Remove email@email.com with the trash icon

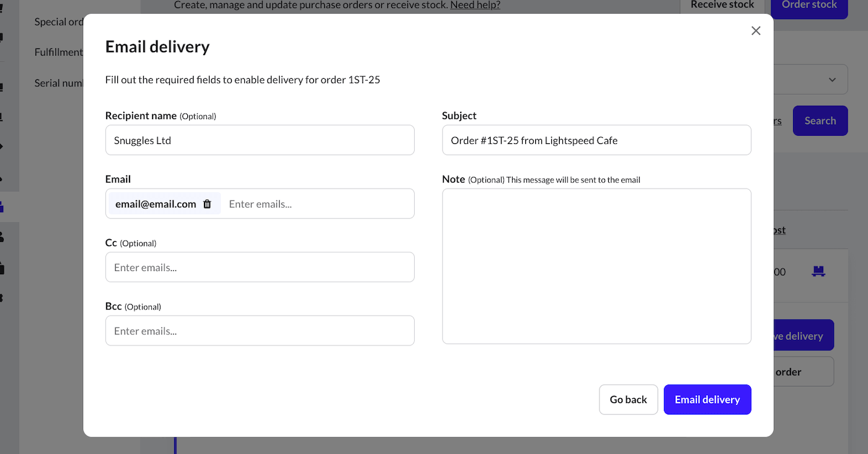click(207, 204)
